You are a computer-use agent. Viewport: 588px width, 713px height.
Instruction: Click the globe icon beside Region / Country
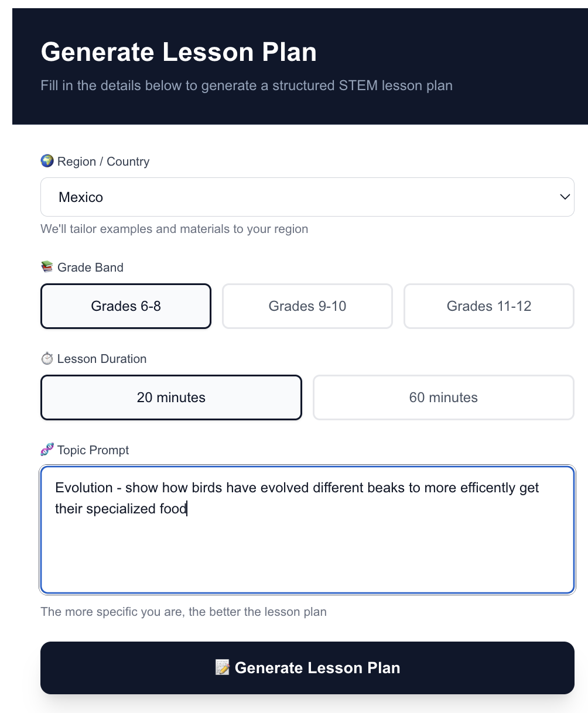[x=47, y=162]
